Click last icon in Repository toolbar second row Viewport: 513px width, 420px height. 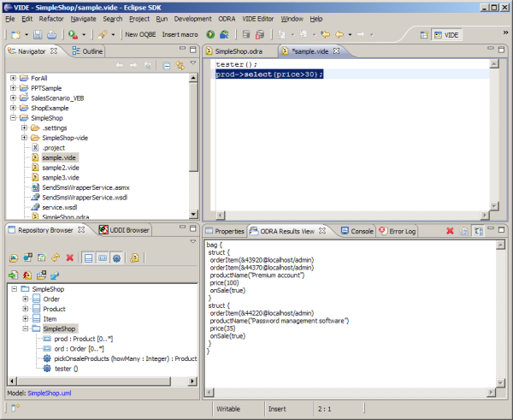coord(55,275)
